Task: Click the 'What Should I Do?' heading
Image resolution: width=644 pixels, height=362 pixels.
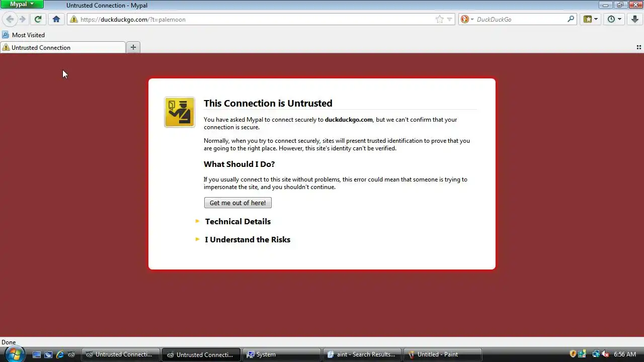Action: click(239, 164)
